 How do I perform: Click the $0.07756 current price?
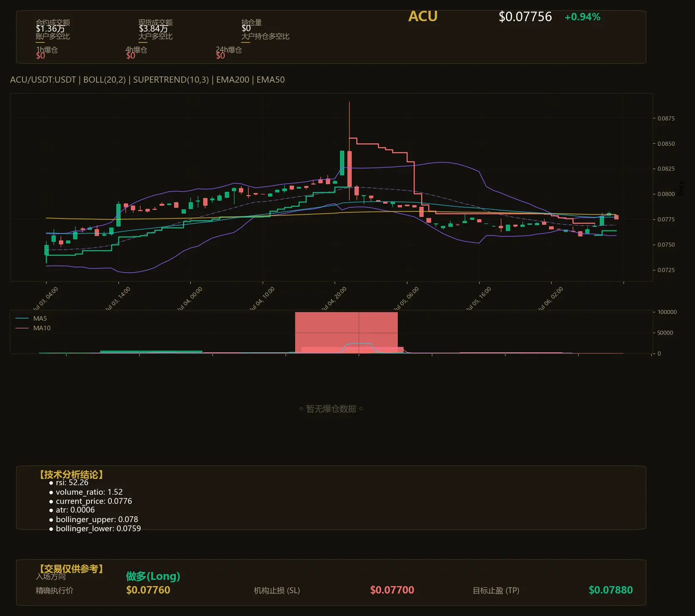coord(525,17)
